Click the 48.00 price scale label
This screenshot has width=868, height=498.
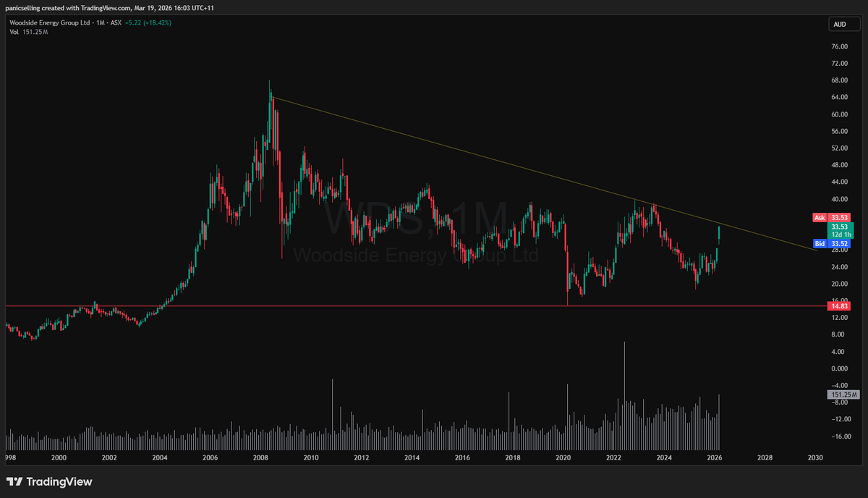[x=839, y=165]
